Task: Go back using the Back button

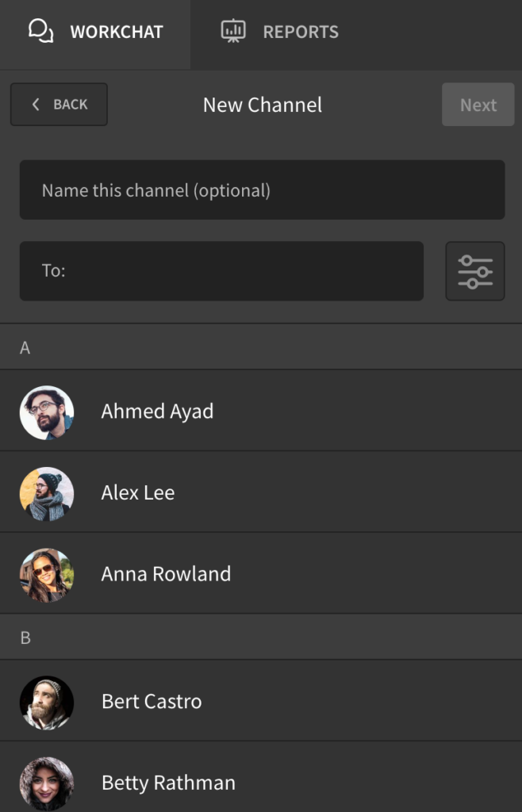Action: 59,104
